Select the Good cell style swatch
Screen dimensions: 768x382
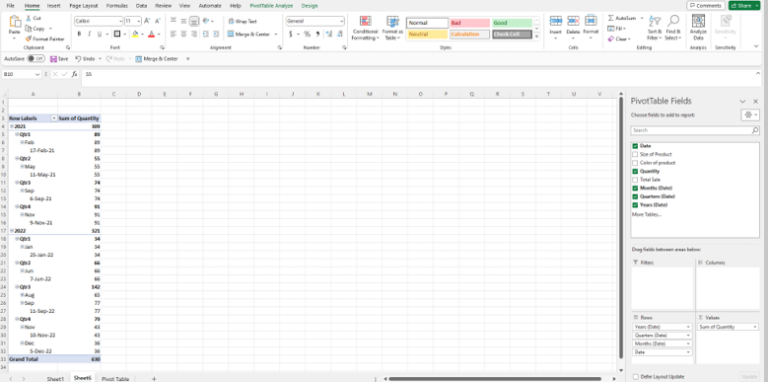click(x=512, y=23)
